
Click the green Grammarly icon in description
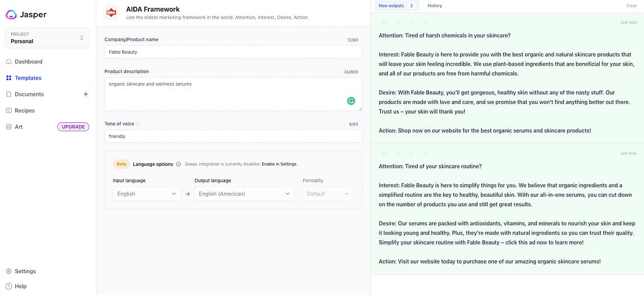[x=351, y=101]
